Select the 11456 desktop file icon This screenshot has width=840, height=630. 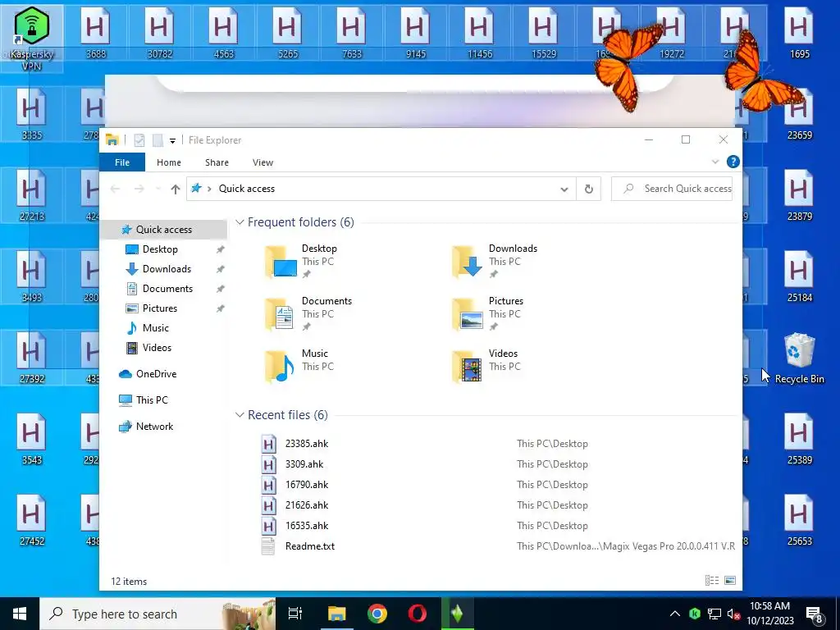479,32
